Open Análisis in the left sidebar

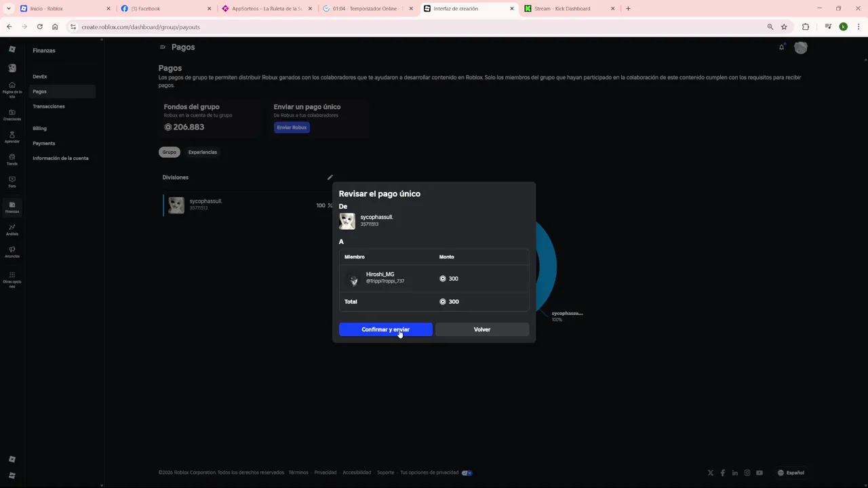click(x=12, y=230)
